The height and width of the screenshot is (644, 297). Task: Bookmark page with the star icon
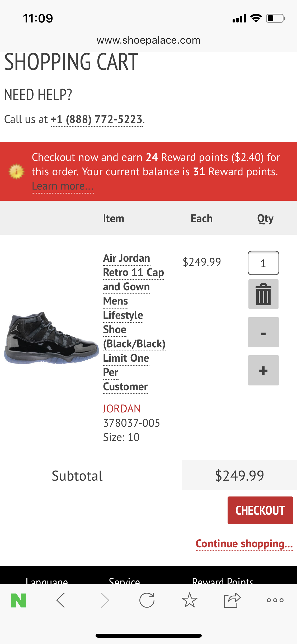190,600
